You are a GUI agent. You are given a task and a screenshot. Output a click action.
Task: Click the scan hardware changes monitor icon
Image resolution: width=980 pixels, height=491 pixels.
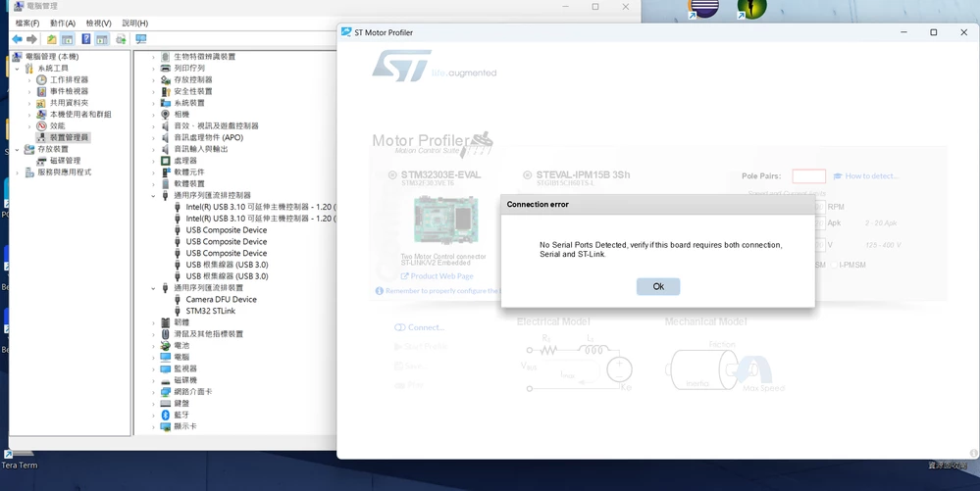pos(141,39)
